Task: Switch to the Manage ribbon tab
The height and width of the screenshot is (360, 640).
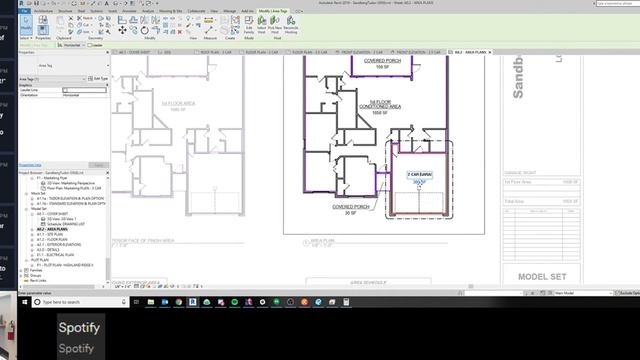Action: point(229,11)
